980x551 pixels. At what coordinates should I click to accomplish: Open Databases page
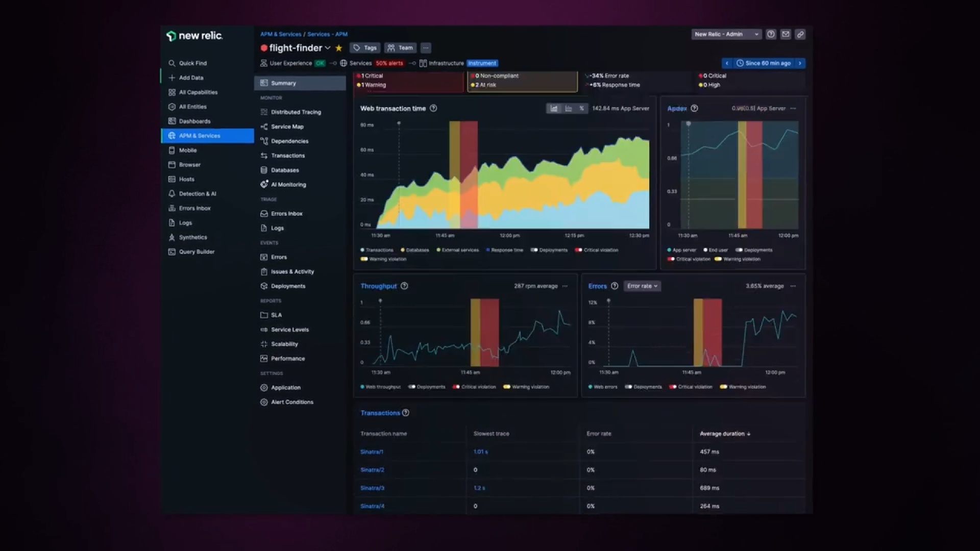pos(280,170)
